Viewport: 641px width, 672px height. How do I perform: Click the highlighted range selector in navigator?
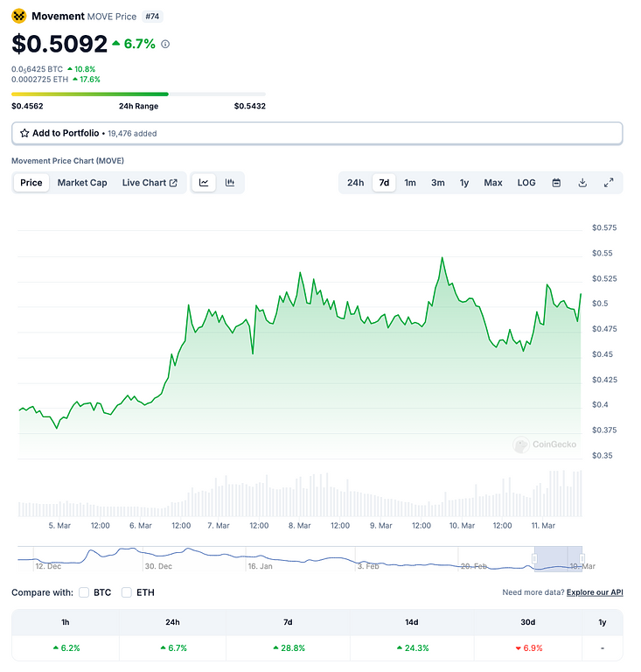click(558, 558)
